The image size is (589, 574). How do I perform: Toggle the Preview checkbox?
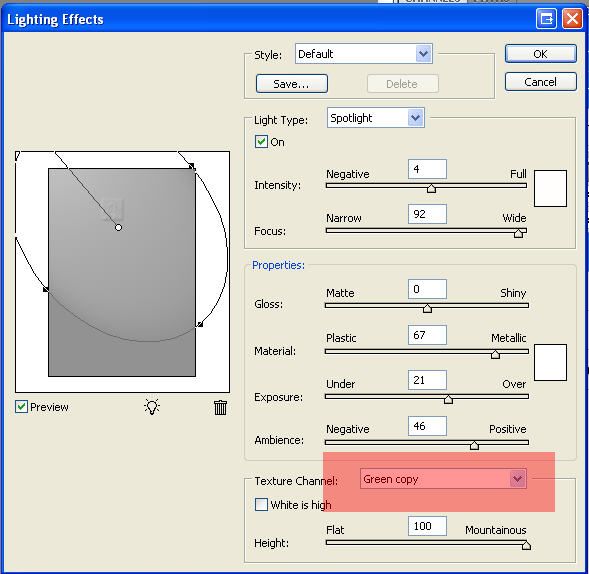click(21, 406)
